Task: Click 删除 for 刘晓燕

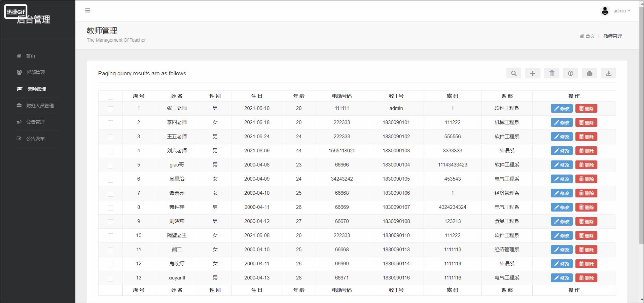Action: coord(586,222)
